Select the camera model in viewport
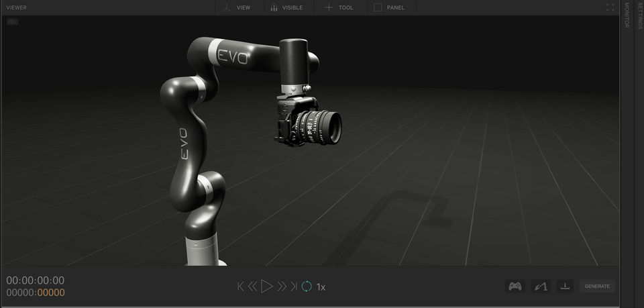 pyautogui.click(x=308, y=120)
